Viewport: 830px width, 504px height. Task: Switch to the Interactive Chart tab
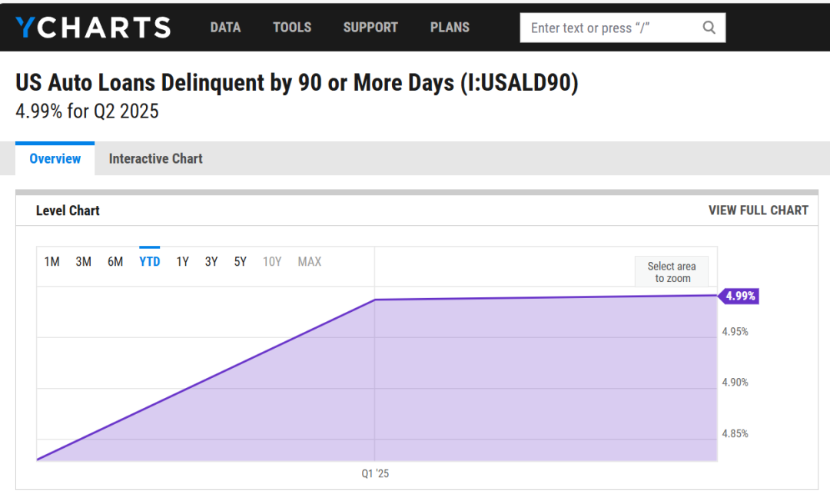pos(155,159)
